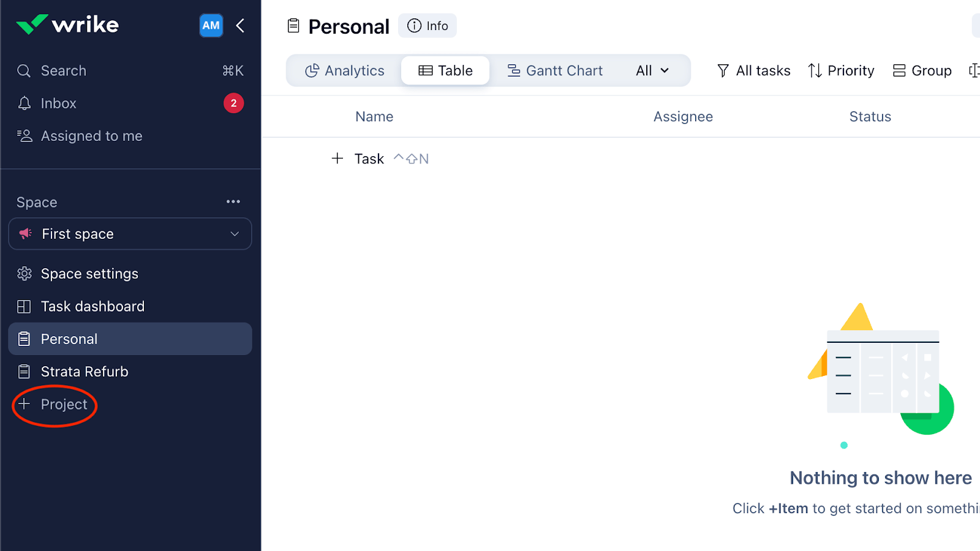The width and height of the screenshot is (980, 551).
Task: Switch to the Analytics view tab
Action: click(x=345, y=70)
